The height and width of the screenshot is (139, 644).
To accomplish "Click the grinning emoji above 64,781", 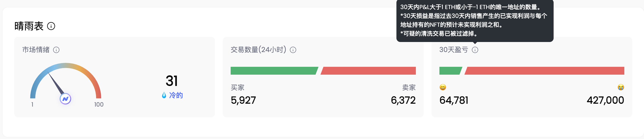I will coord(443,87).
